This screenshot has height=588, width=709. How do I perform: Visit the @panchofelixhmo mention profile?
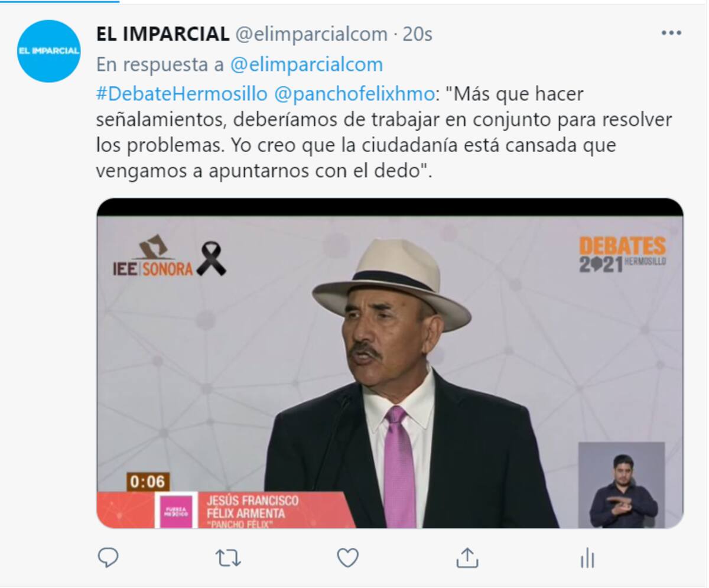pos(354,94)
